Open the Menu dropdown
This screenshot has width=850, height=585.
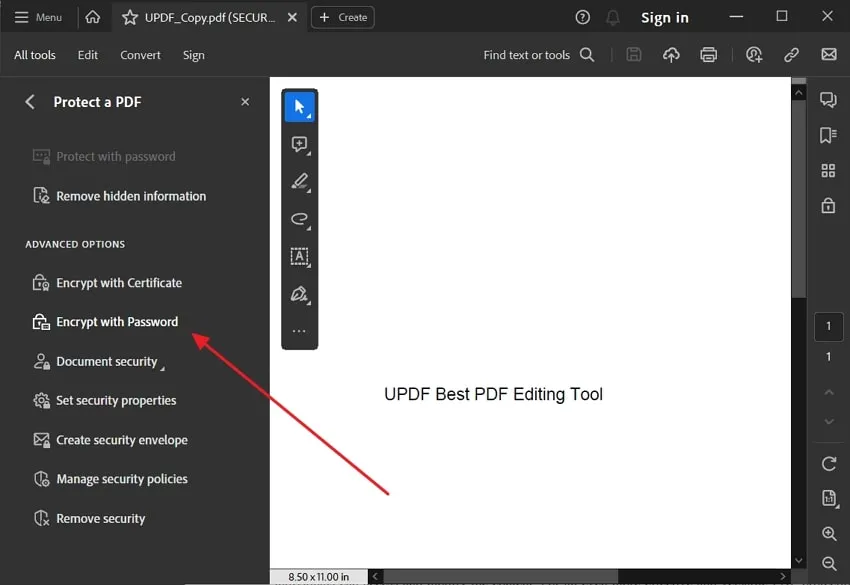tap(40, 17)
